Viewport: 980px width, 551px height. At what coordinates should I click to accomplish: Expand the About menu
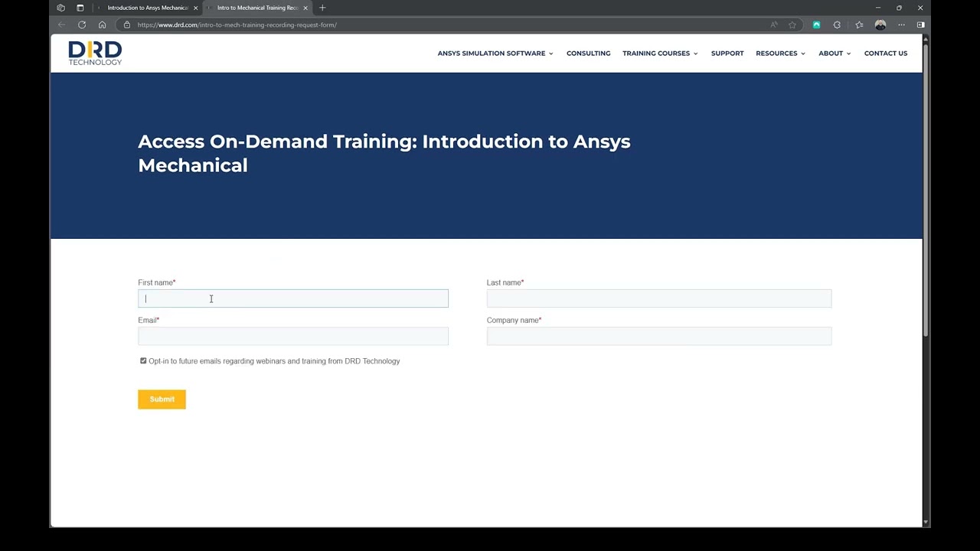835,54
